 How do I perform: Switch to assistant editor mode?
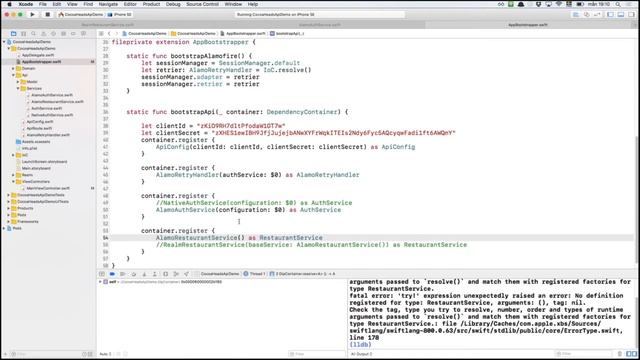click(587, 15)
